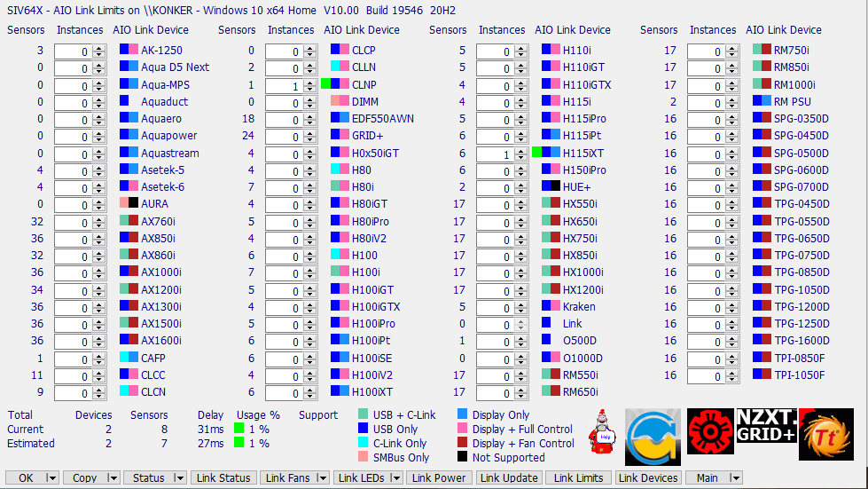Image resolution: width=868 pixels, height=489 pixels.
Task: Click the color icon beside AK-1250
Action: 129,50
